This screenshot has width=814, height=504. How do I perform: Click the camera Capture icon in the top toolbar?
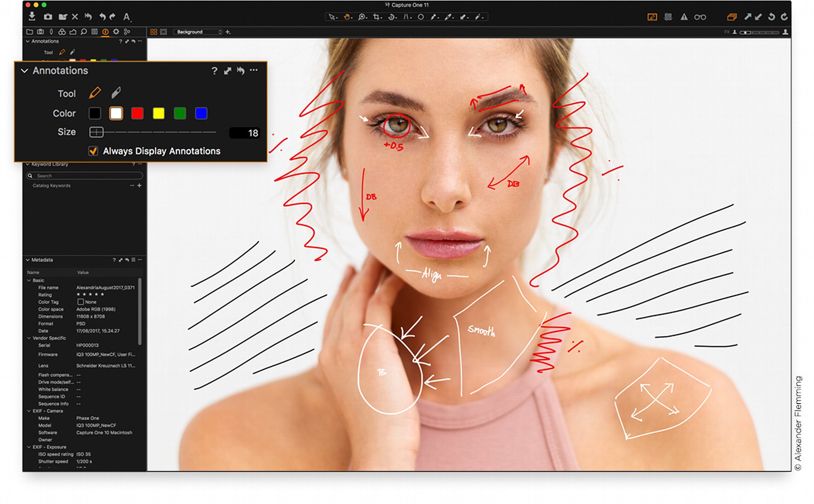48,17
